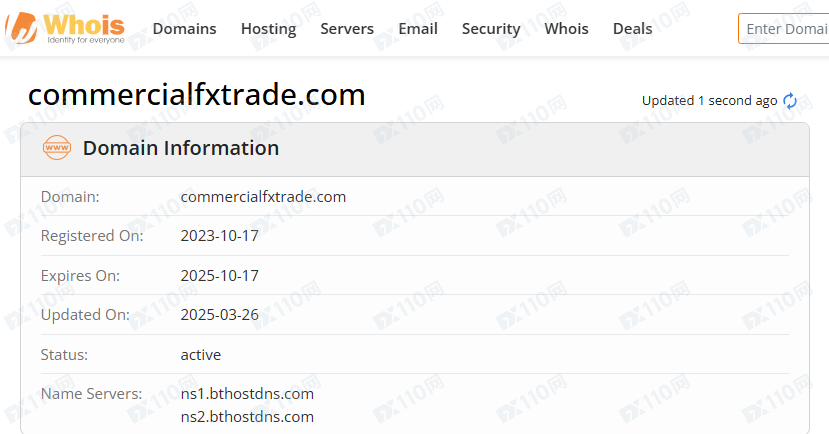Open the Security menu
Image resolution: width=829 pixels, height=434 pixels.
tap(491, 29)
